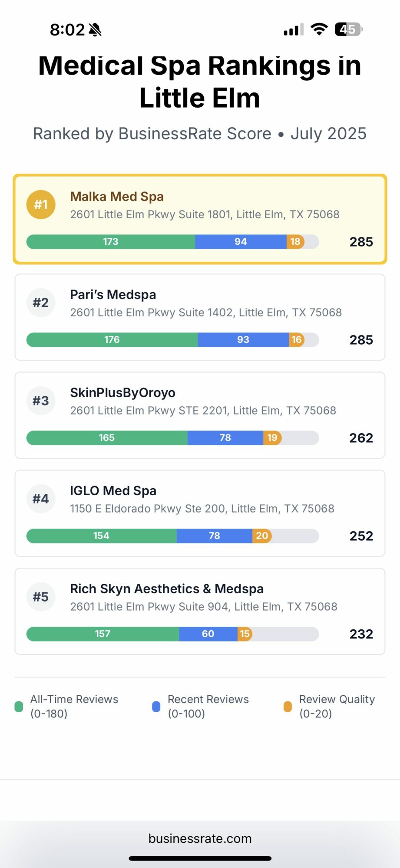Open the IGLO Med Spa listing

[113, 491]
